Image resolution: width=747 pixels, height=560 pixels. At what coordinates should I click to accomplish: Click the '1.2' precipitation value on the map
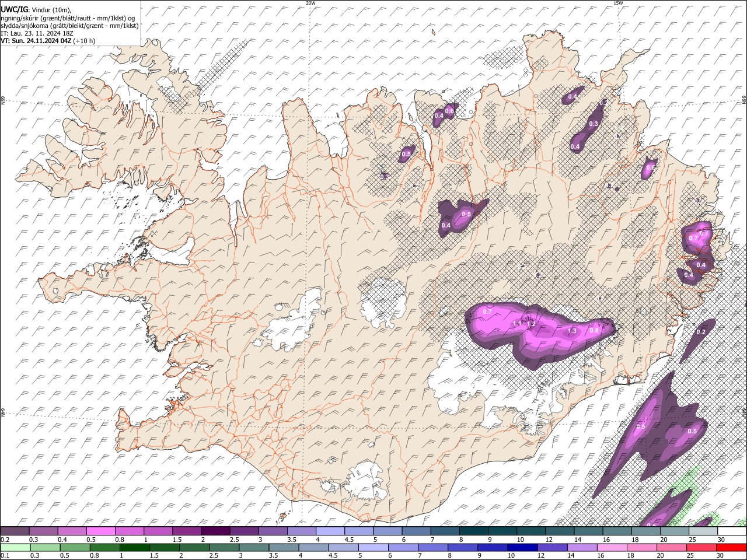[532, 324]
